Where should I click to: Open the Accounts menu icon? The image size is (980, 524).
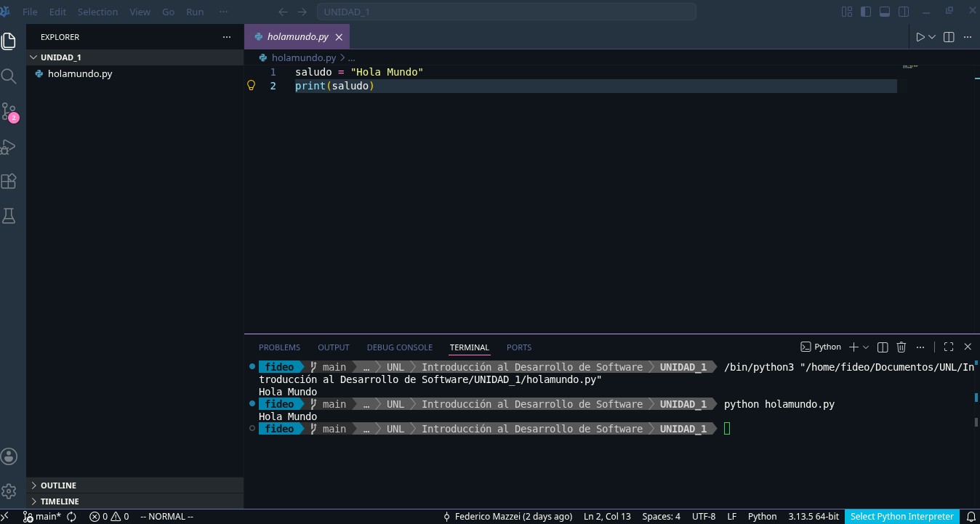coord(9,456)
